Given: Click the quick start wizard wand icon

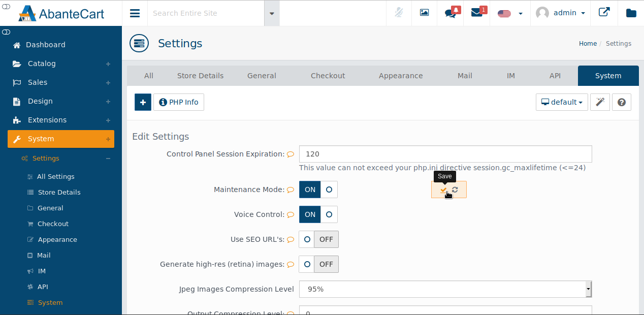Looking at the screenshot, I should pyautogui.click(x=600, y=102).
